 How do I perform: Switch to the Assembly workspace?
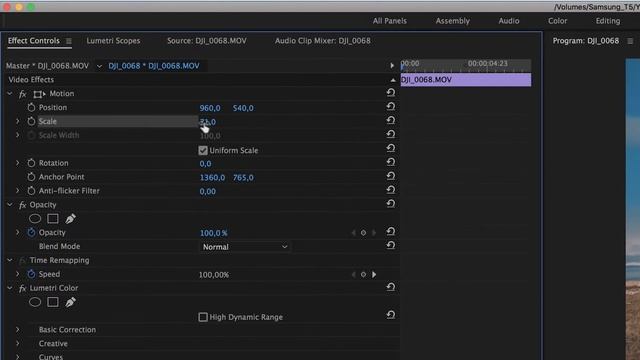[x=452, y=21]
